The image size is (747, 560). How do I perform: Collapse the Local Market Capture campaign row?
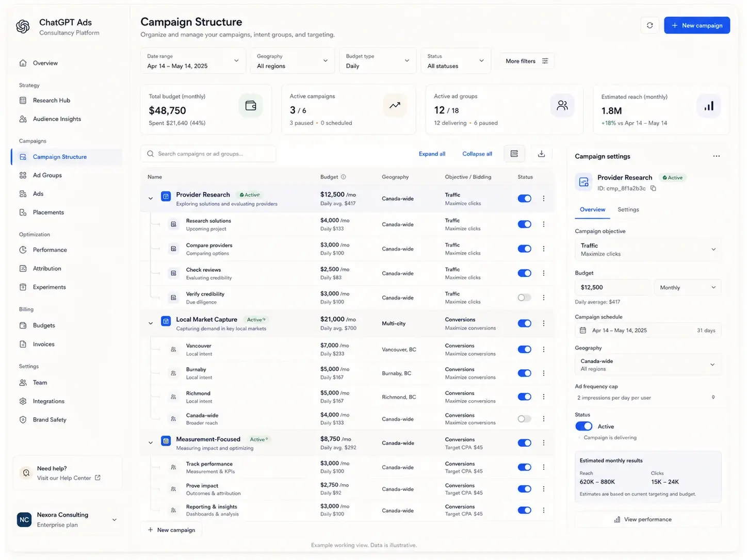(x=151, y=323)
